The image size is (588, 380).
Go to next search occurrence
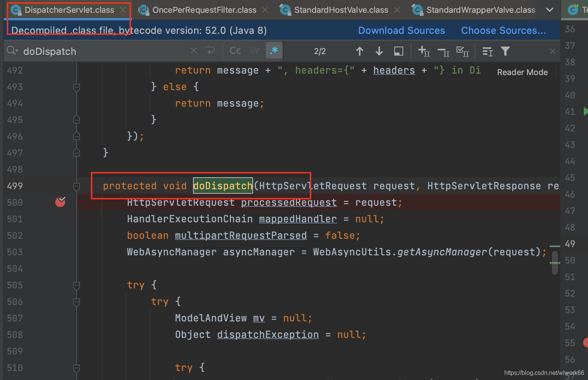coord(379,51)
